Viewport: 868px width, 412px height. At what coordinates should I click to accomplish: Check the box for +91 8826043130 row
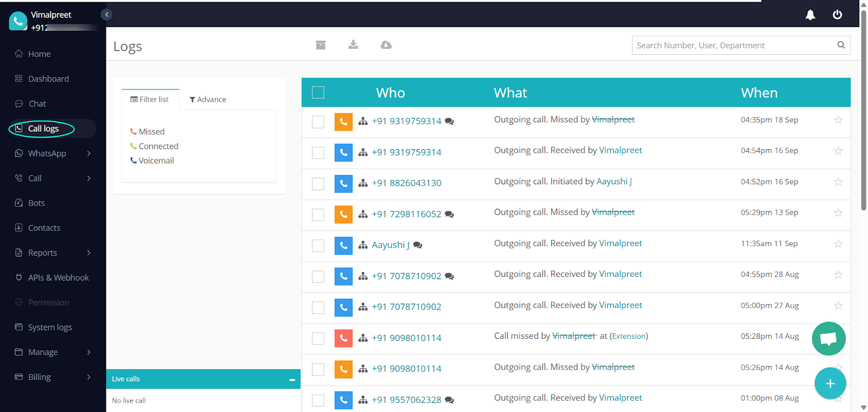tap(318, 184)
